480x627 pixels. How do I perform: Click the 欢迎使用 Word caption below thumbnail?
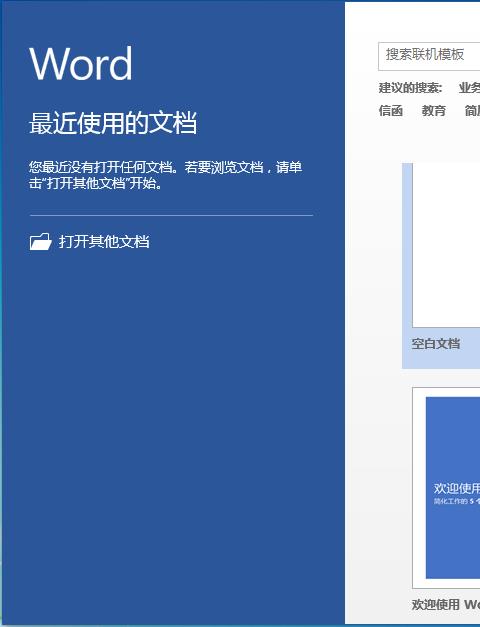point(446,604)
